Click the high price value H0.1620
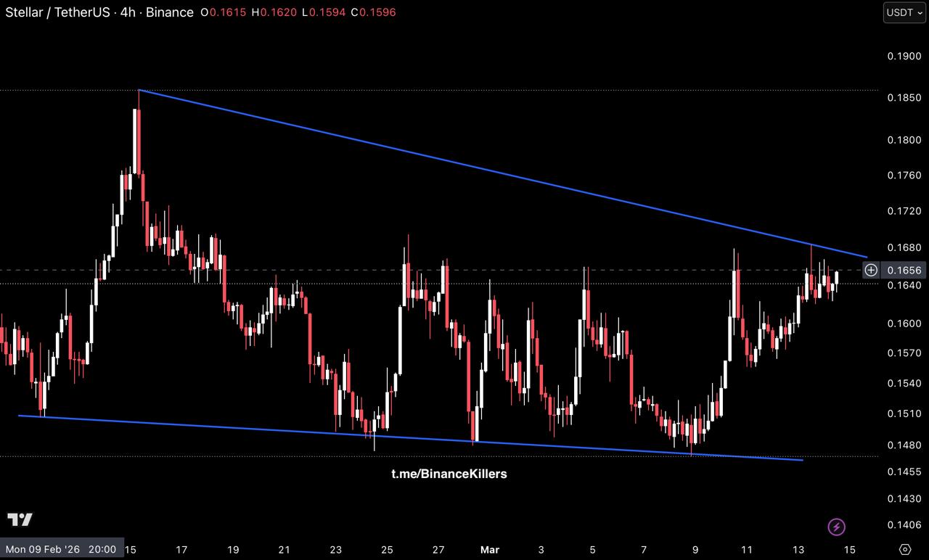Image resolution: width=929 pixels, height=560 pixels. (x=274, y=12)
